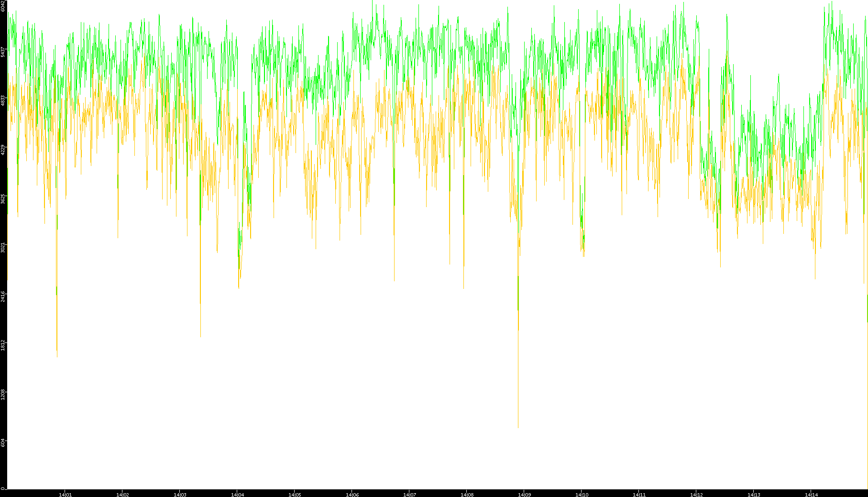
Task: Click the 14:14 label on the time axis
Action: coord(811,495)
